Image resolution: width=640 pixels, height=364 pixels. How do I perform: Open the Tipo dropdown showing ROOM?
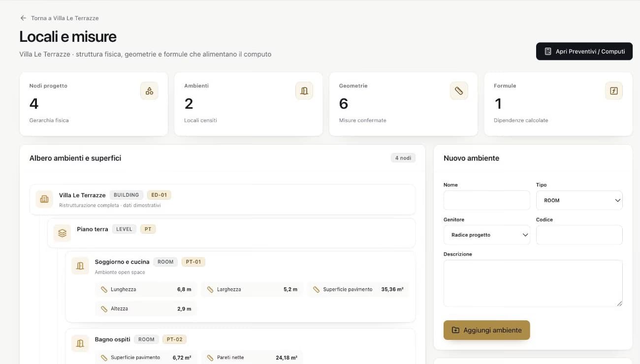(579, 200)
